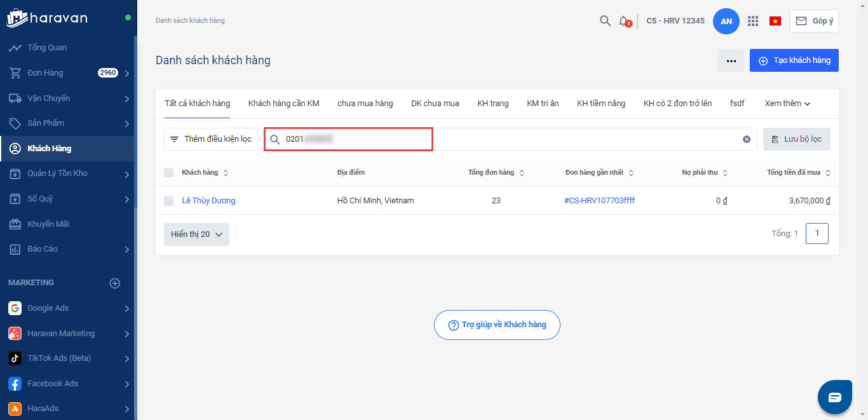Screen dimensions: 868x420
Task: Click the AN user avatar
Action: click(x=726, y=21)
